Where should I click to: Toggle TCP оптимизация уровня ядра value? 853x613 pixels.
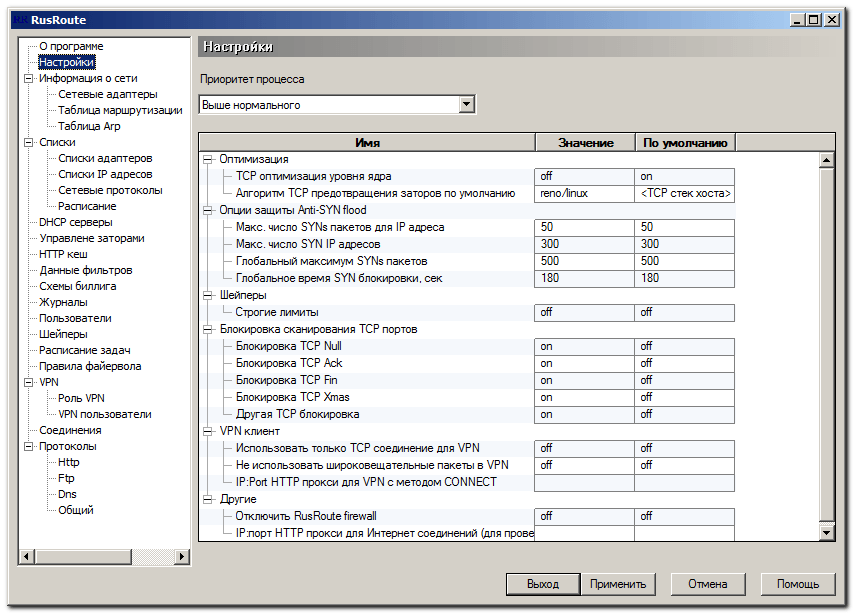click(584, 176)
